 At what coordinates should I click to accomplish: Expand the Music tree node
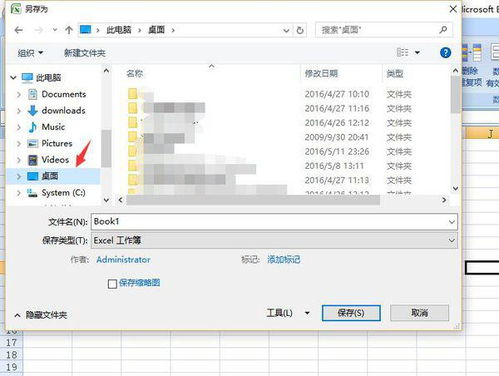[19, 127]
